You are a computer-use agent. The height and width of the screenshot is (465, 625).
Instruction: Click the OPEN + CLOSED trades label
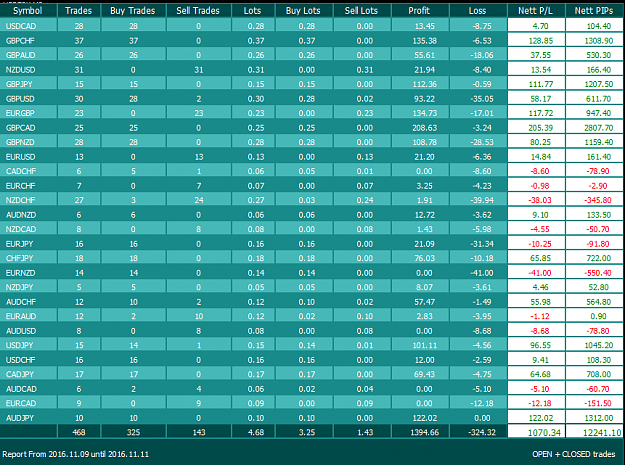574,454
